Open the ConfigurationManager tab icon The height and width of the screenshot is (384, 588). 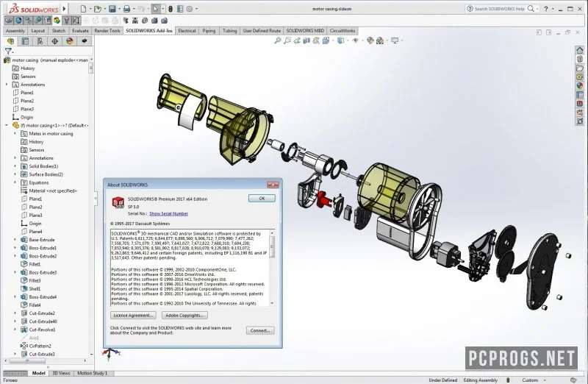40,41
